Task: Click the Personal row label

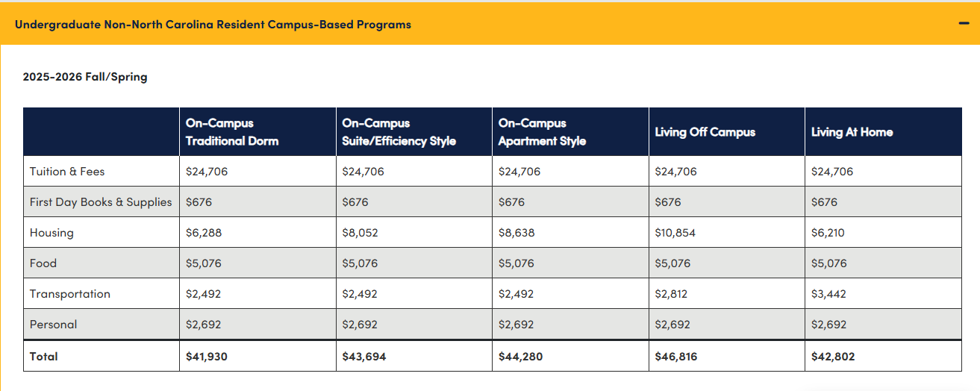Action: 53,325
